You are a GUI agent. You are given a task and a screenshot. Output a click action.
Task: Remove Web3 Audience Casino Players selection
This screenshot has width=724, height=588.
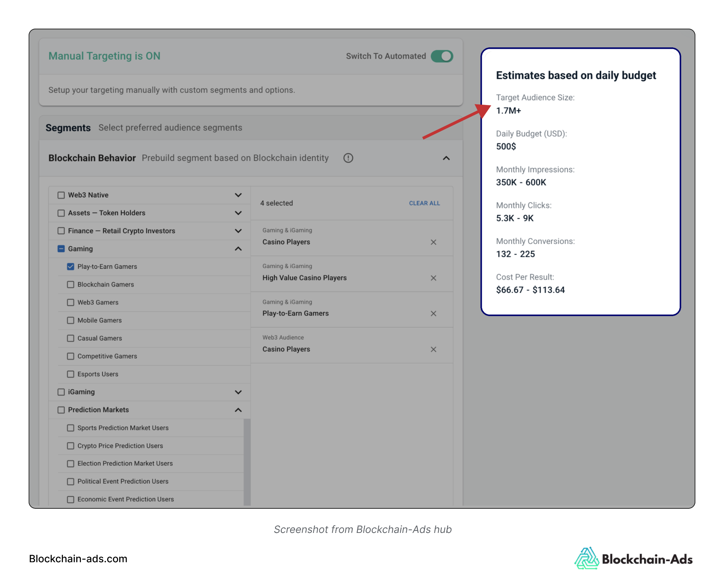point(433,349)
